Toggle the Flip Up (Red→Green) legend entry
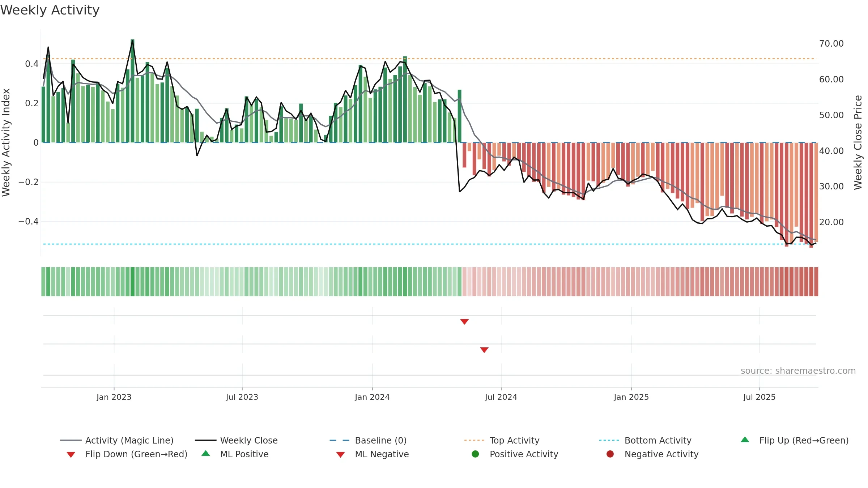The width and height of the screenshot is (868, 488). tap(795, 440)
